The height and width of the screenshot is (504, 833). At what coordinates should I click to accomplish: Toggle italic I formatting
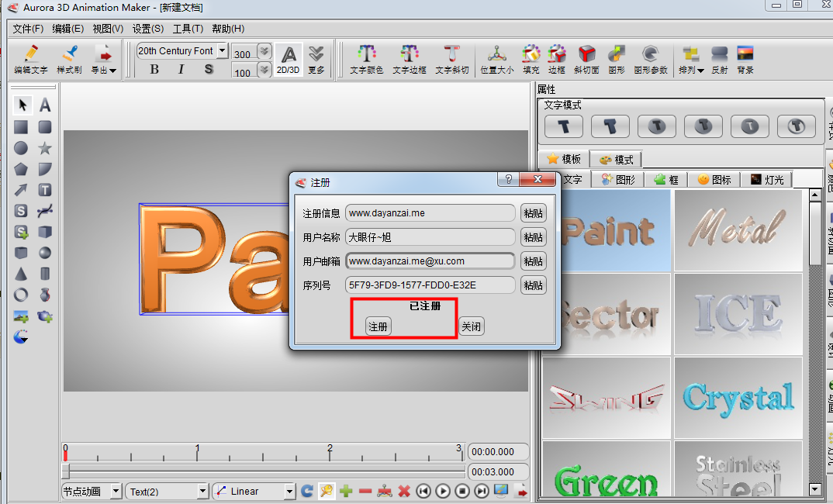tap(181, 69)
